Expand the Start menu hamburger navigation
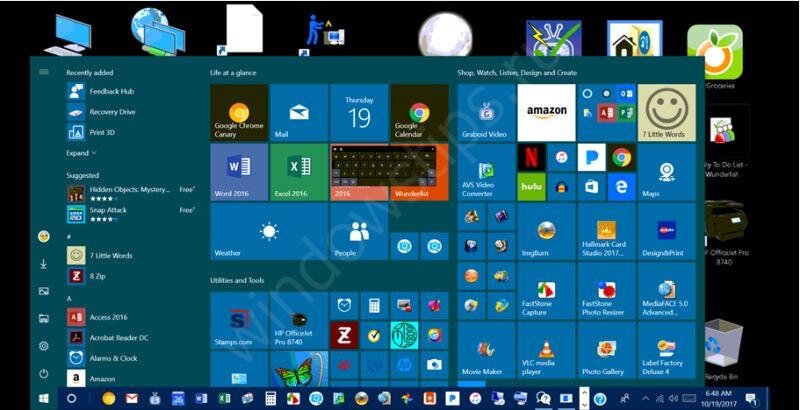The height and width of the screenshot is (410, 800). pyautogui.click(x=44, y=72)
